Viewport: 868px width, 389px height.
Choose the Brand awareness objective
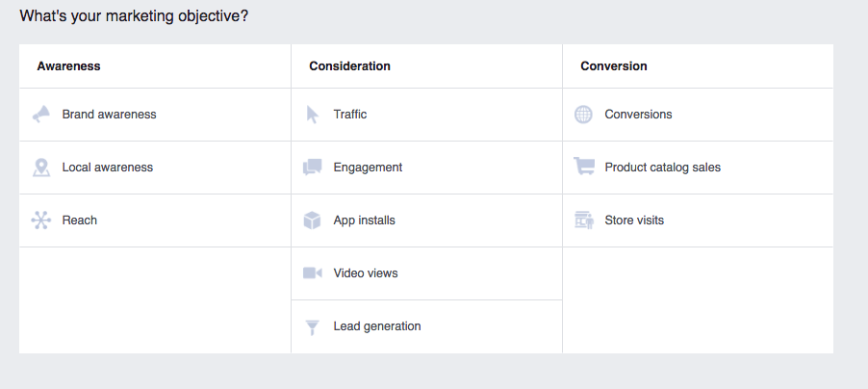[x=109, y=115]
